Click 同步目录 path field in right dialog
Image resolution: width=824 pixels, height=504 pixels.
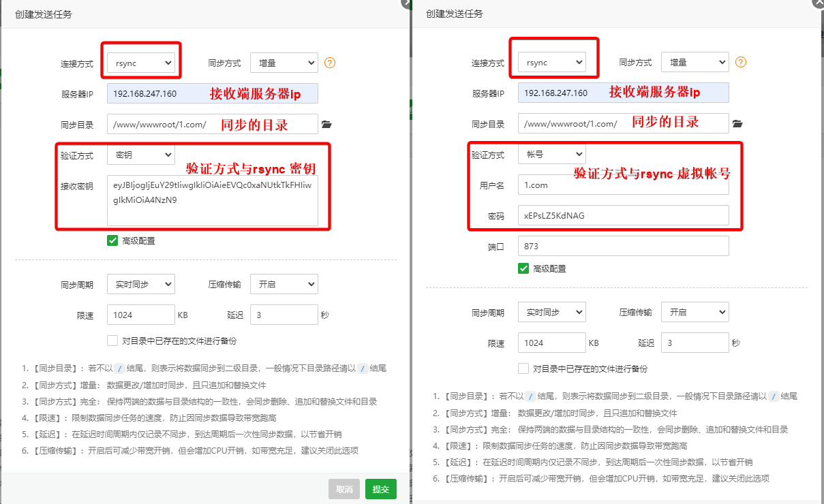point(624,123)
